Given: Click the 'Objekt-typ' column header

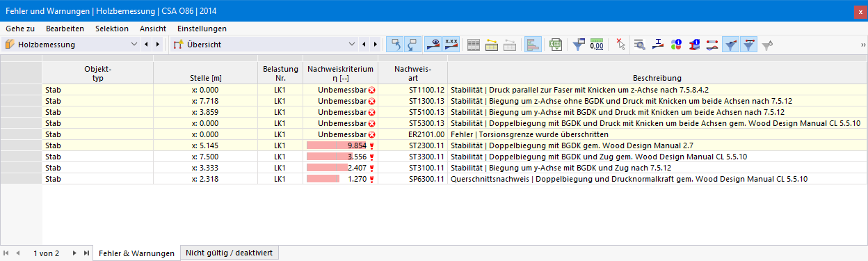Looking at the screenshot, I should pyautogui.click(x=97, y=73).
